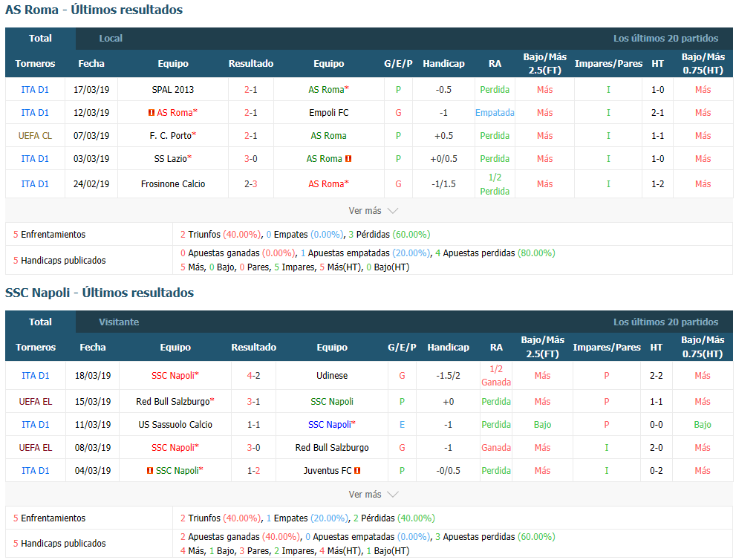Click Frosinone Calcio team name

pyautogui.click(x=173, y=184)
